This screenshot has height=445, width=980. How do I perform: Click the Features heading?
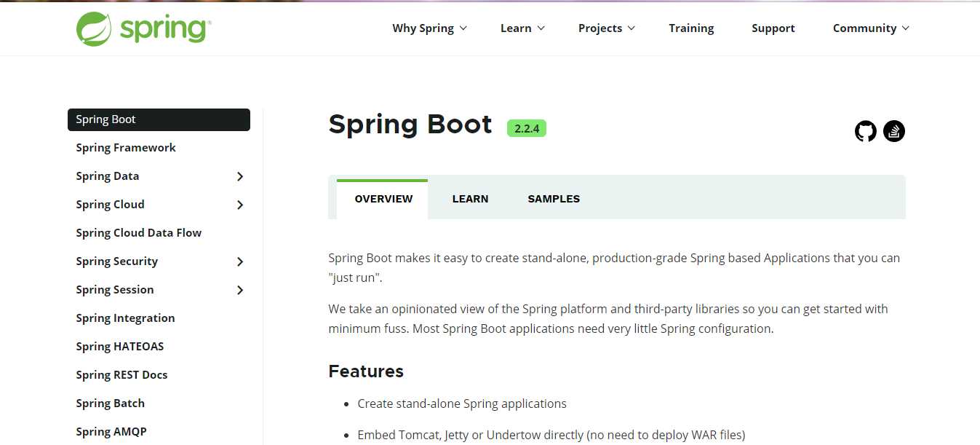pyautogui.click(x=366, y=371)
